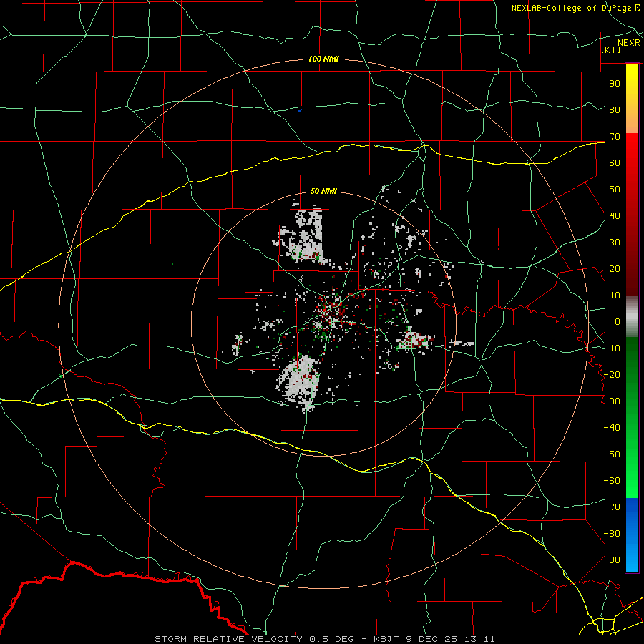
Task: Click the 60 value on velocity scale
Action: click(615, 162)
